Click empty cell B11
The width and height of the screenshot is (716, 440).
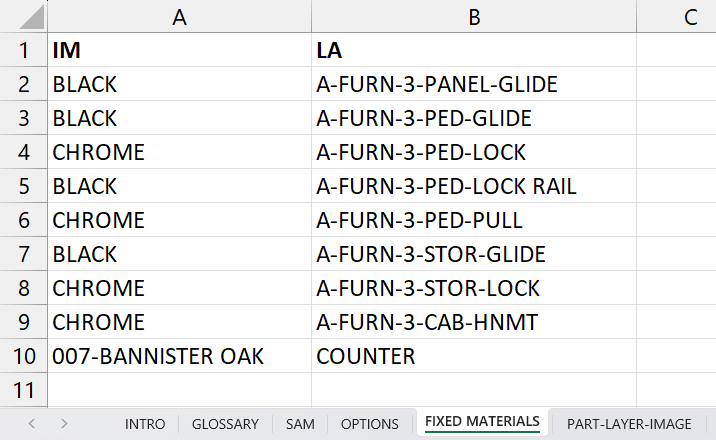pos(474,390)
